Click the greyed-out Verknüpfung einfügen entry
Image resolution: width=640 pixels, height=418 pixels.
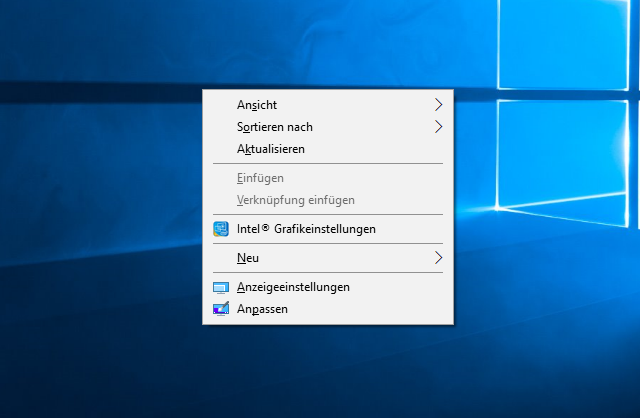(x=295, y=200)
